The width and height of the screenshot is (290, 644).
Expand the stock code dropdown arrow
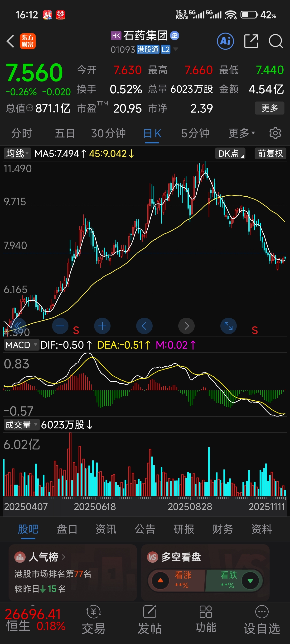(176, 49)
